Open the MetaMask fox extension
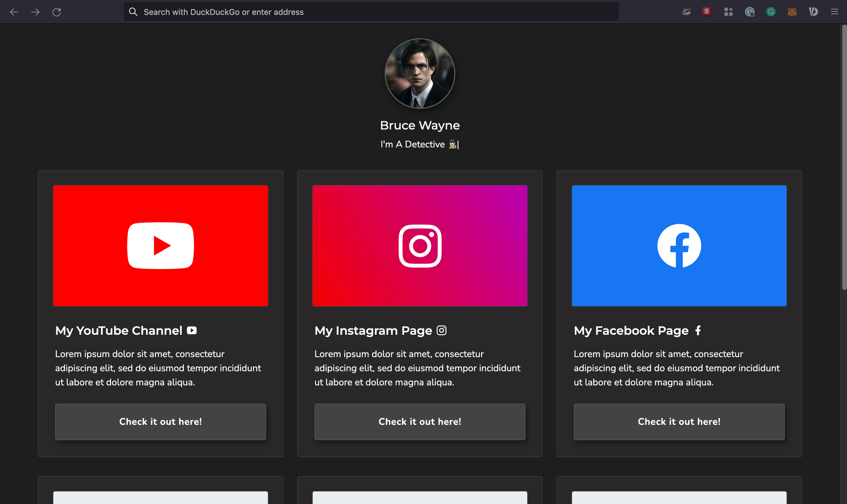Viewport: 847px width, 504px height. click(792, 12)
